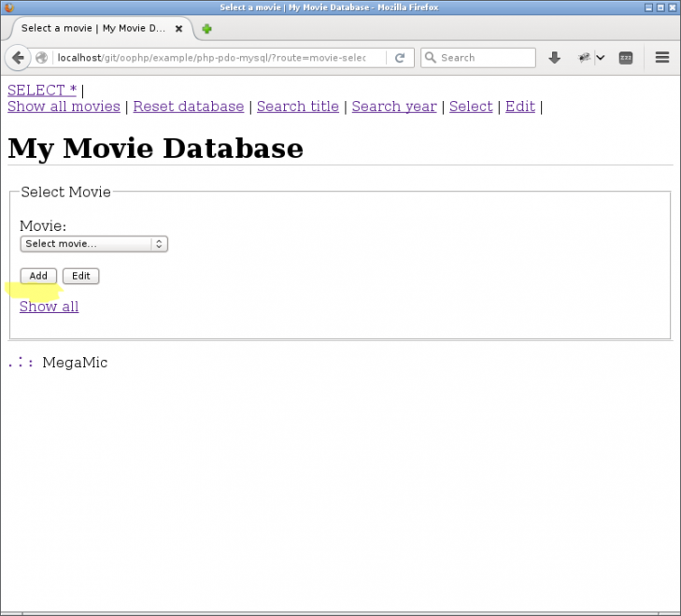Go back with the browser back arrow
This screenshot has height=616, width=681.
coord(18,58)
